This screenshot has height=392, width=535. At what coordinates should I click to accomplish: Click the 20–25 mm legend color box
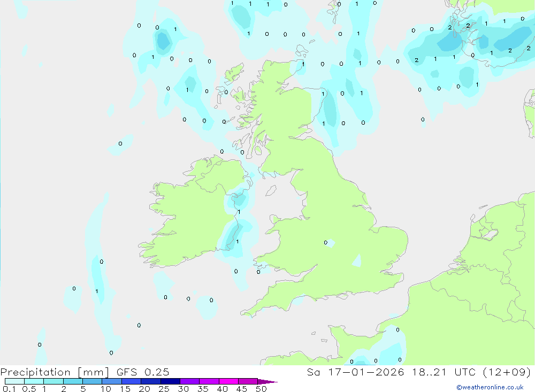[151, 381]
